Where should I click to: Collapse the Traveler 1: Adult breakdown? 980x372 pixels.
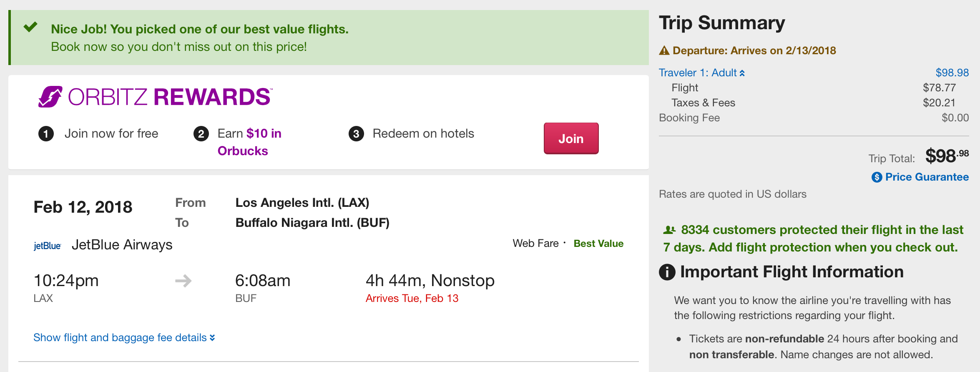pos(701,73)
